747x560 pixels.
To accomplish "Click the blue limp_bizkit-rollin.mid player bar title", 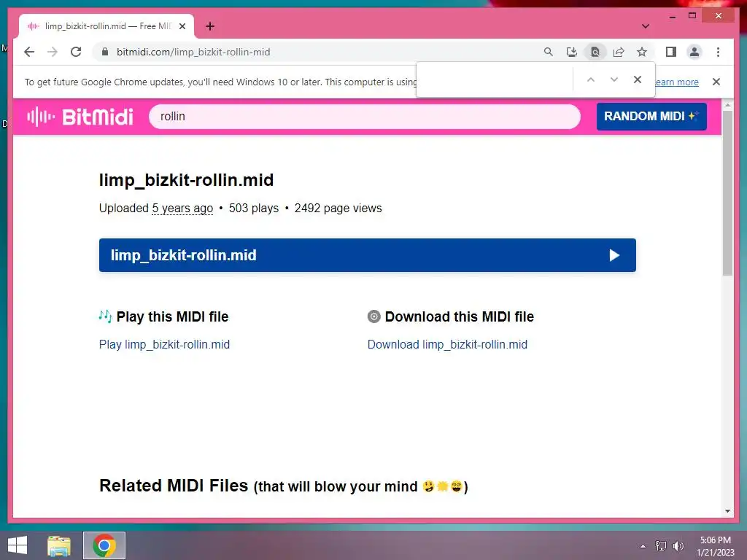I will click(183, 255).
